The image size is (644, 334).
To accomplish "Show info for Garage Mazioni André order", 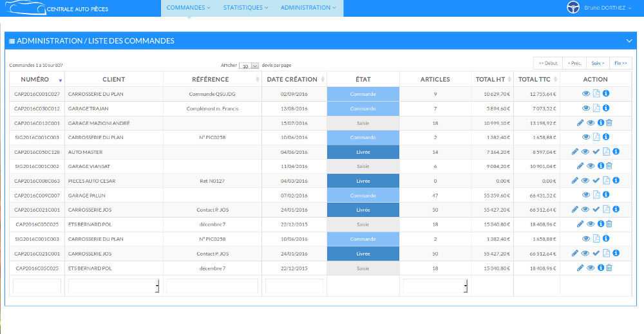I will coord(600,123).
